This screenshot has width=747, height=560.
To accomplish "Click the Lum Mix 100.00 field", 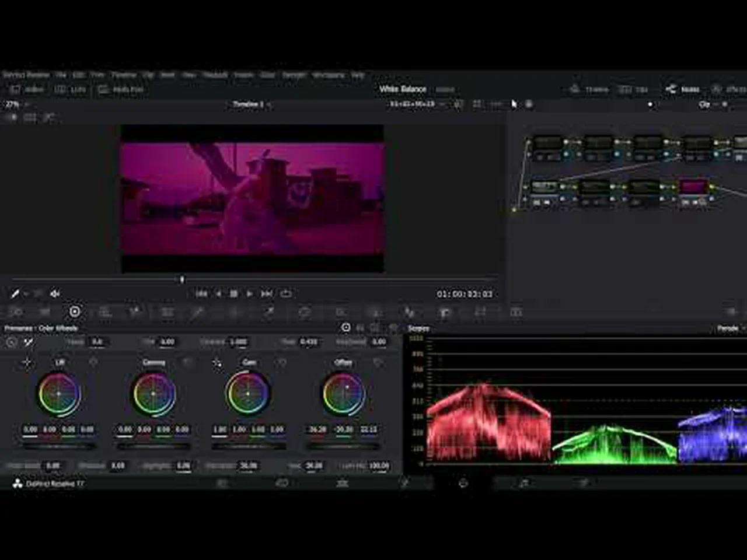I will 379,466.
